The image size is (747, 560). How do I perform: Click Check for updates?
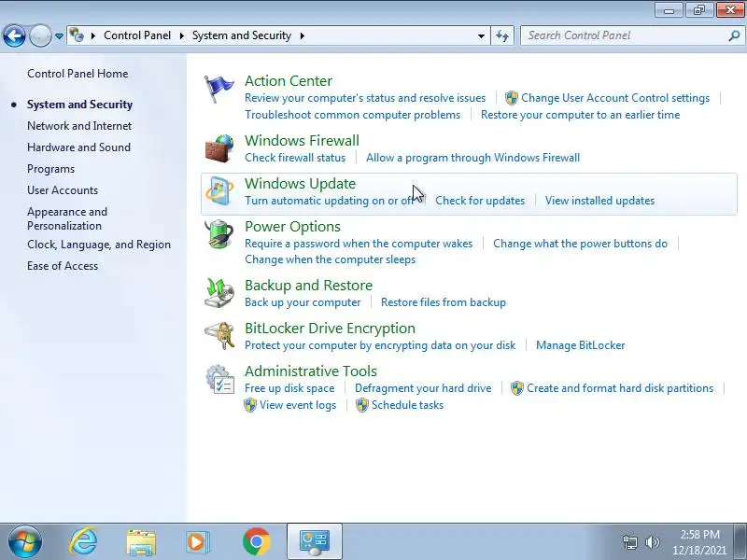[x=480, y=201]
